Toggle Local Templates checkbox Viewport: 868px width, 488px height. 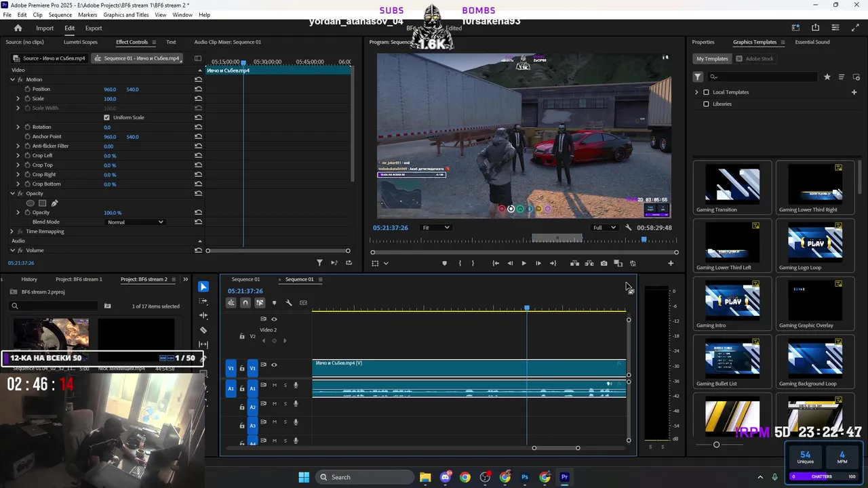click(x=706, y=92)
